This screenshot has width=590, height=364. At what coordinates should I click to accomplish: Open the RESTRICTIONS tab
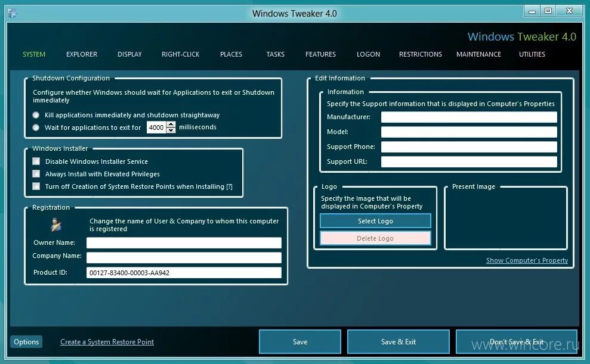[x=420, y=54]
